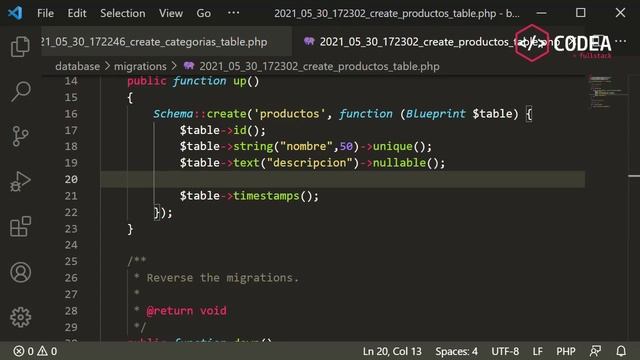This screenshot has width=640, height=360.
Task: Click line number 16 in gutter
Action: (x=71, y=113)
